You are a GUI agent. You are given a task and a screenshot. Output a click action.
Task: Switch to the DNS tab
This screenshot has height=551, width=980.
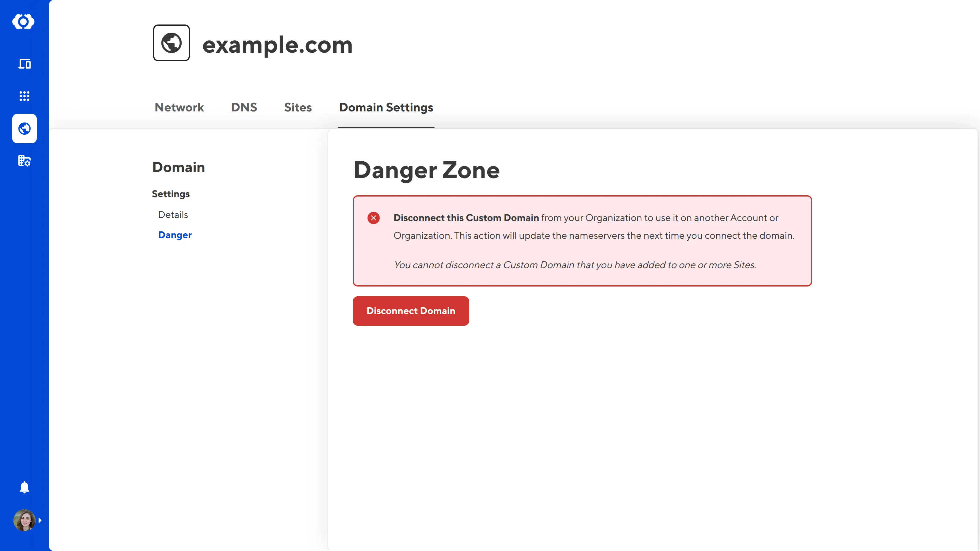(244, 107)
